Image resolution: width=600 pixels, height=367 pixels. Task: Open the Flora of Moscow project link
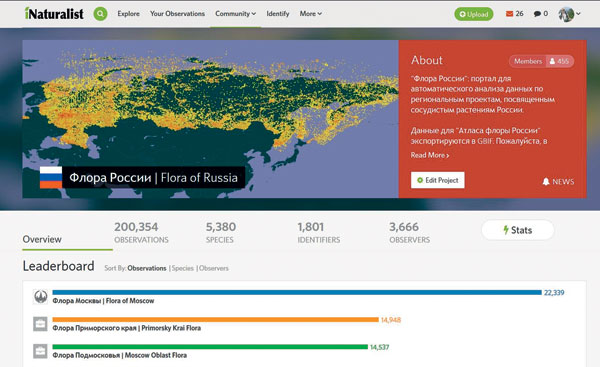pyautogui.click(x=103, y=301)
